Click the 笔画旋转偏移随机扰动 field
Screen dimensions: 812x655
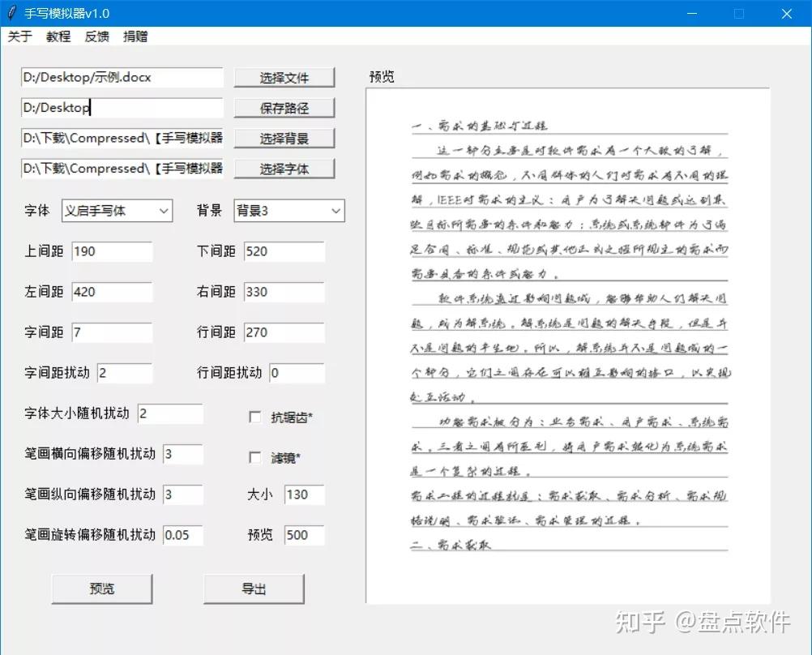pyautogui.click(x=182, y=535)
